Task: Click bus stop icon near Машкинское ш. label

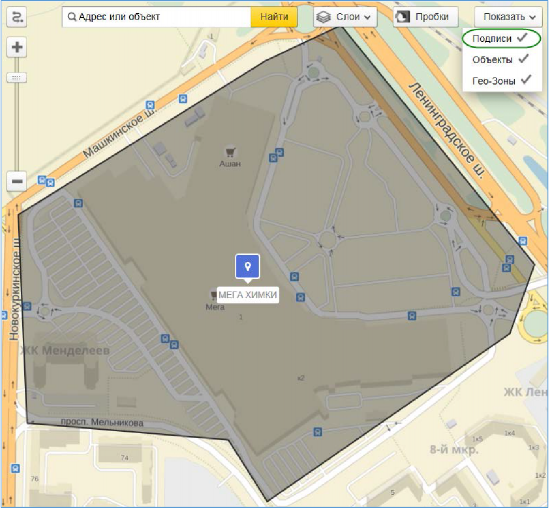Action: click(x=150, y=105)
